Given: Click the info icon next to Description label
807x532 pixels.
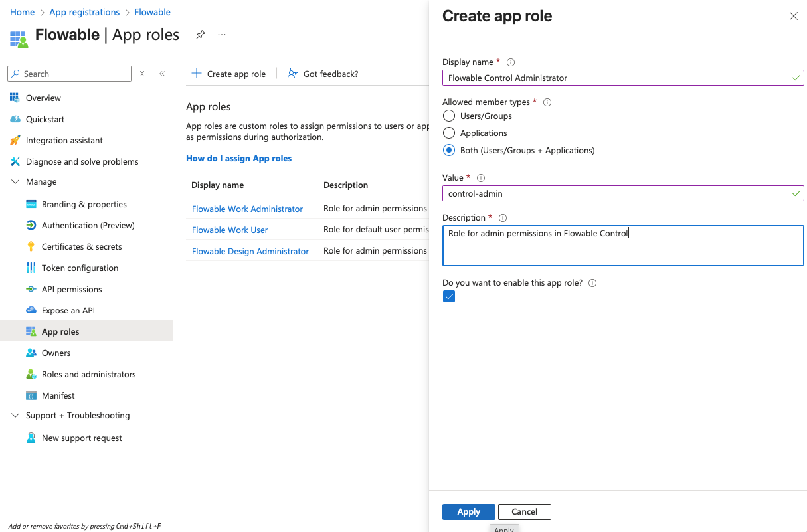Looking at the screenshot, I should point(503,218).
